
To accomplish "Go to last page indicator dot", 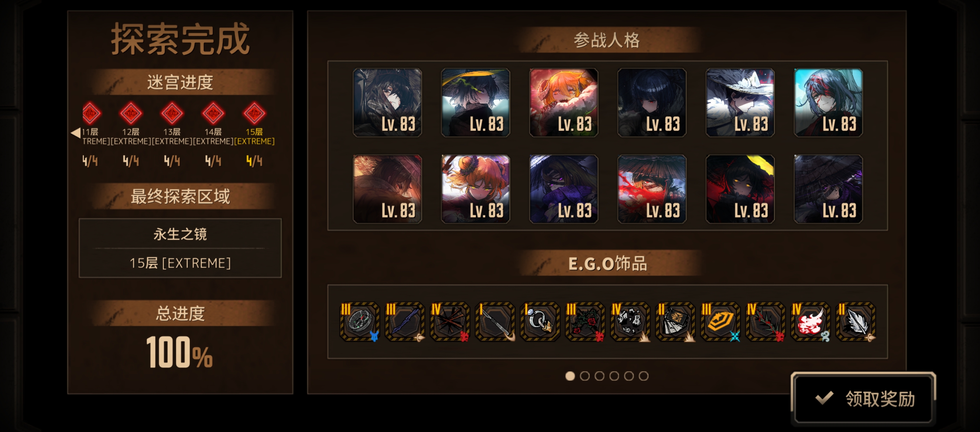I will 643,376.
